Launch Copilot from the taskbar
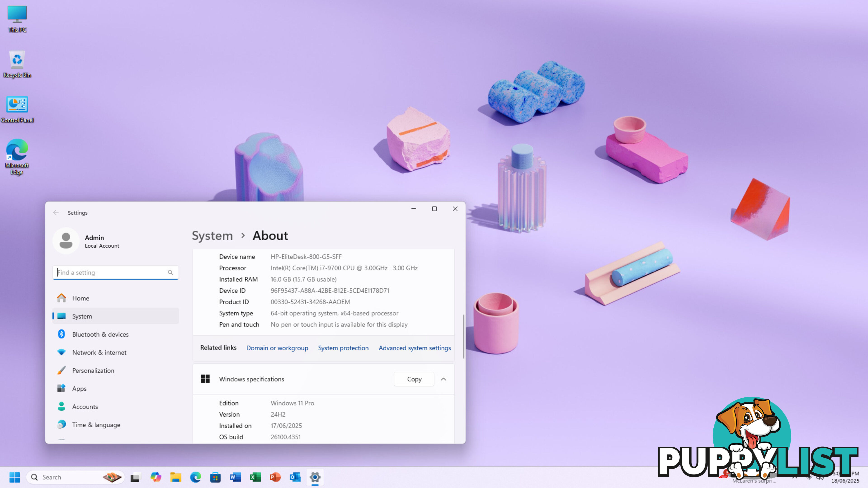 [156, 477]
